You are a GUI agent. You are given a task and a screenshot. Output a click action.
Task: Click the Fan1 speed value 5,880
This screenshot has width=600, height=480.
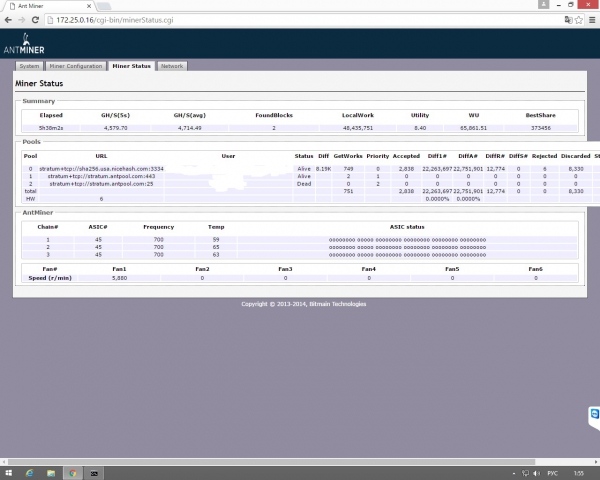coord(119,278)
